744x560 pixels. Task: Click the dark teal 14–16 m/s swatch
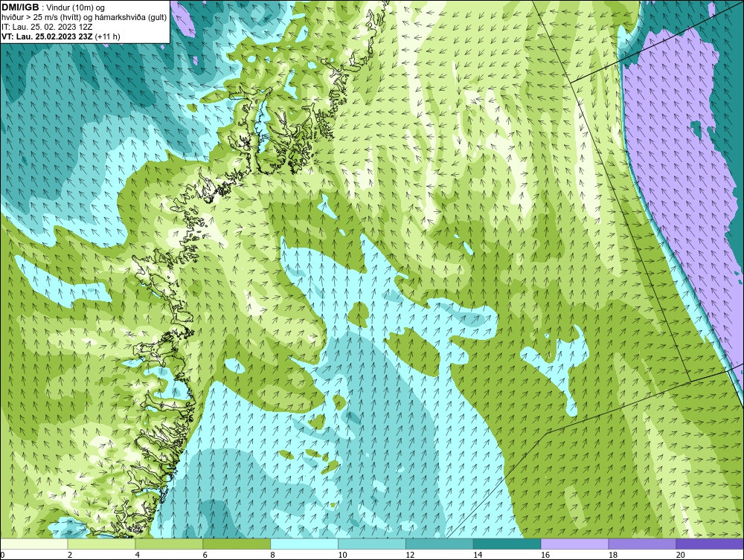click(x=507, y=544)
